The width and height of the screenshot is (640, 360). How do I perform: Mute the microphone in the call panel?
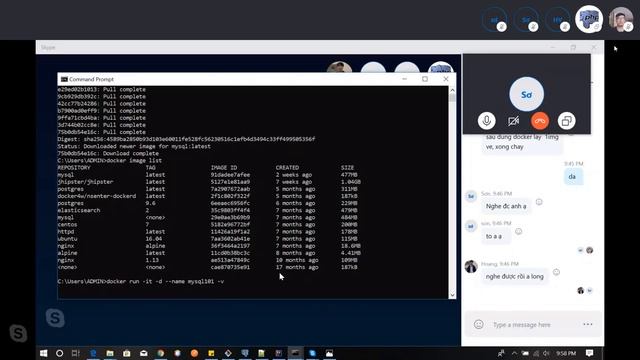coord(486,121)
